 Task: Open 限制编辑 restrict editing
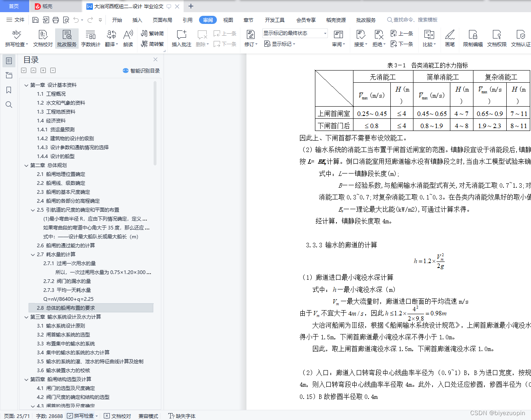tap(473, 39)
